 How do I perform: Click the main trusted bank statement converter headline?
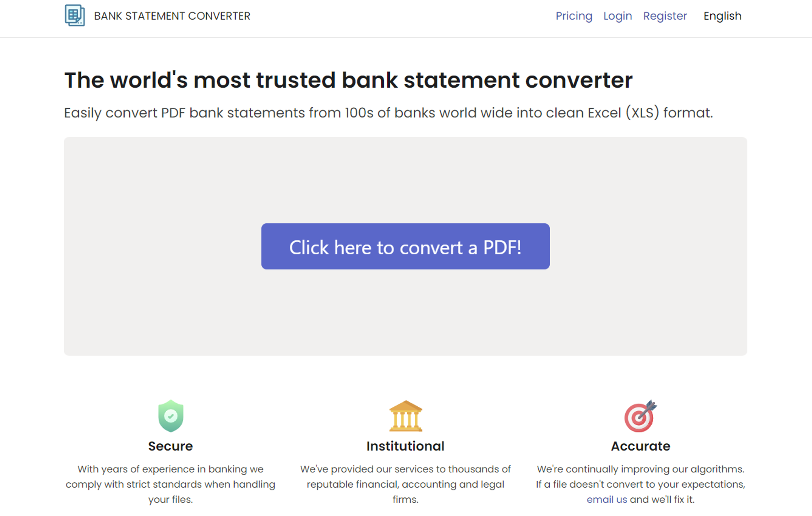(348, 80)
